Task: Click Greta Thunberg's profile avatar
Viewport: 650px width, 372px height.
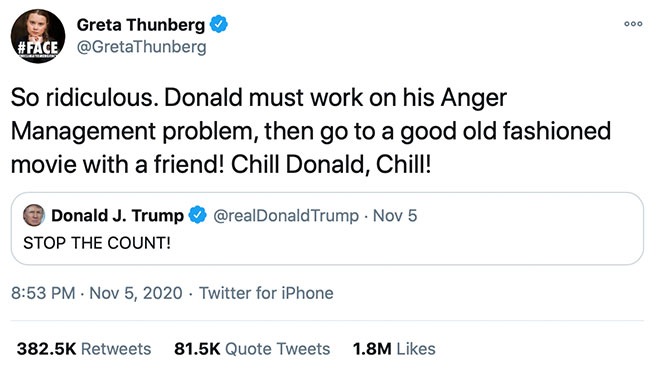Action: [38, 36]
